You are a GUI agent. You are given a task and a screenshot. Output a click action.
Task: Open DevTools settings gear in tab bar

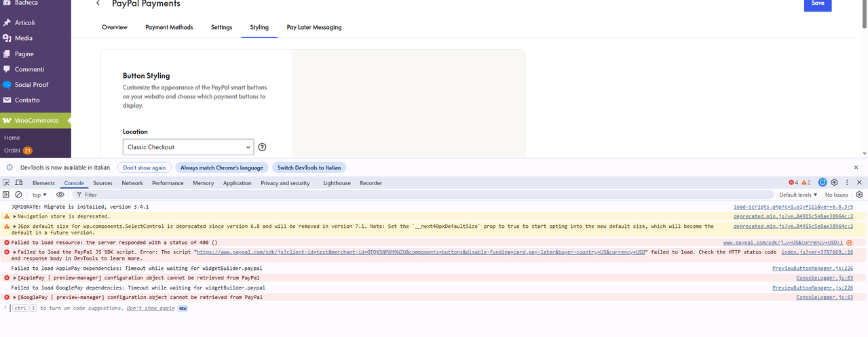(835, 182)
